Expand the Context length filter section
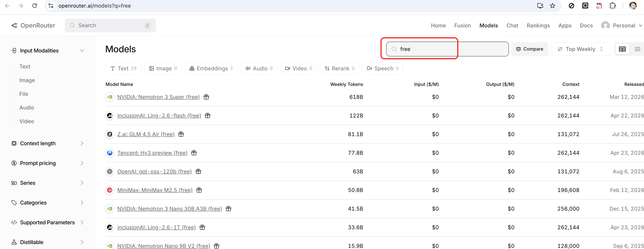 click(x=47, y=143)
